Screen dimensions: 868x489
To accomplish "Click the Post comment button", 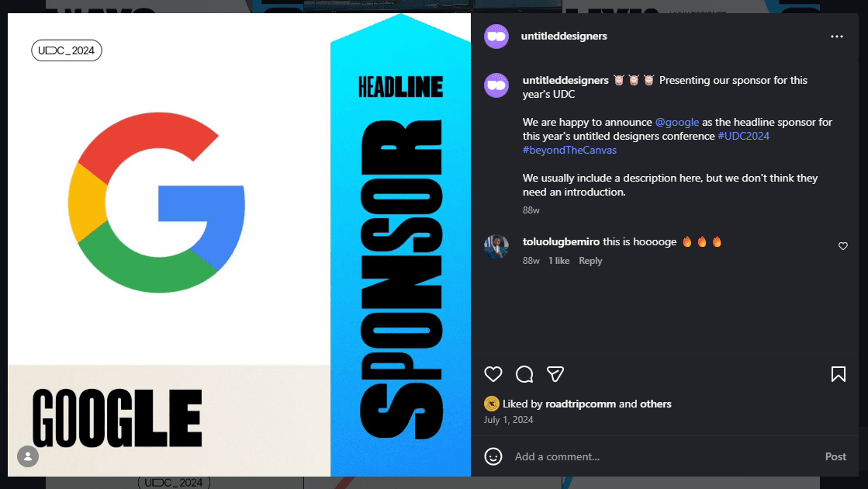I will click(835, 456).
